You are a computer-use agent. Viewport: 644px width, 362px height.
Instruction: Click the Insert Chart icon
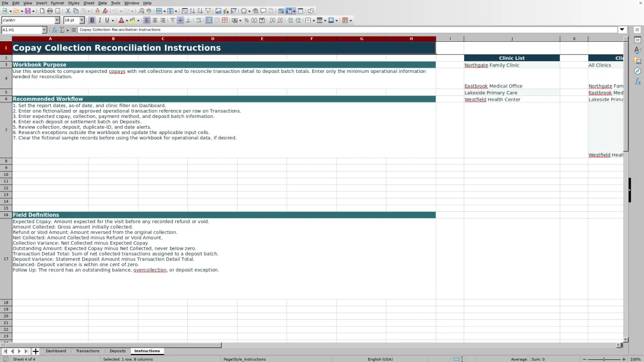tap(226, 11)
